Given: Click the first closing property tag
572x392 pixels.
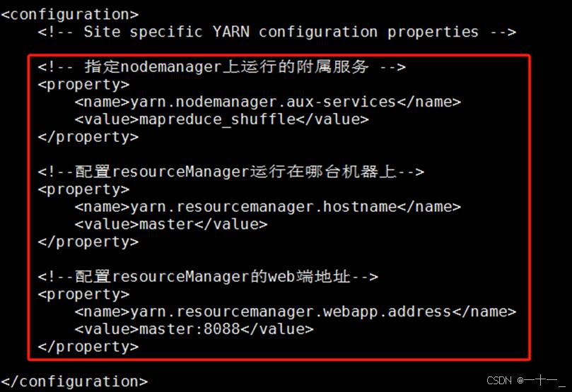Looking at the screenshot, I should pyautogui.click(x=88, y=137).
